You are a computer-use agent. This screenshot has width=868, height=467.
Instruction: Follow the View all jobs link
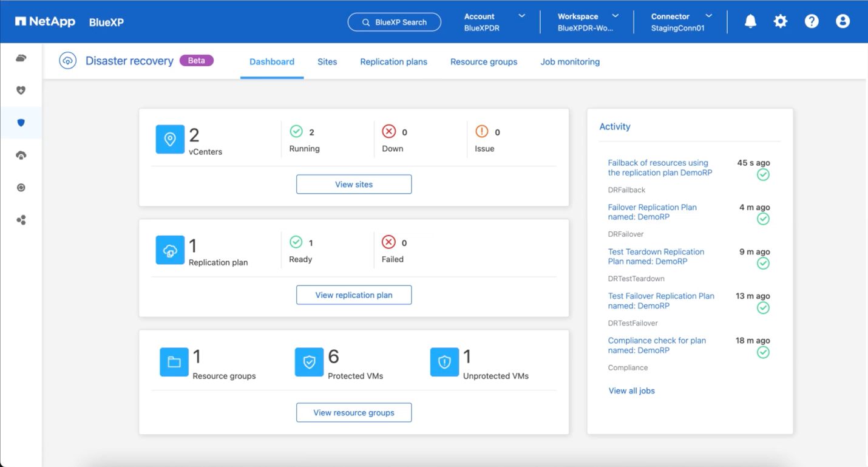[631, 391]
